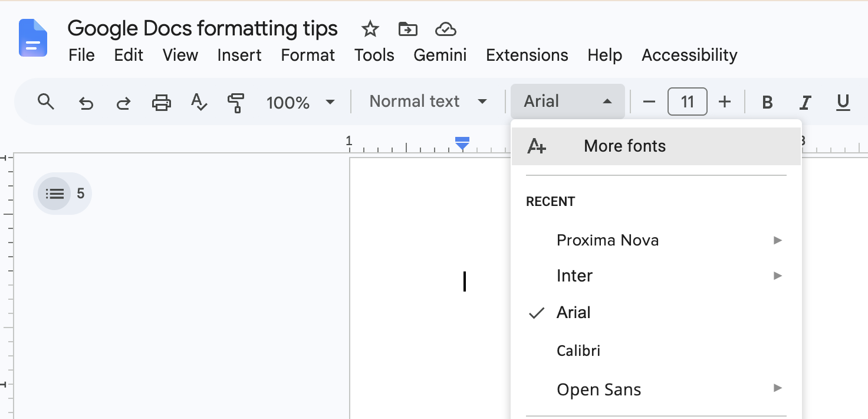Undo the last action
The image size is (868, 419).
86,103
